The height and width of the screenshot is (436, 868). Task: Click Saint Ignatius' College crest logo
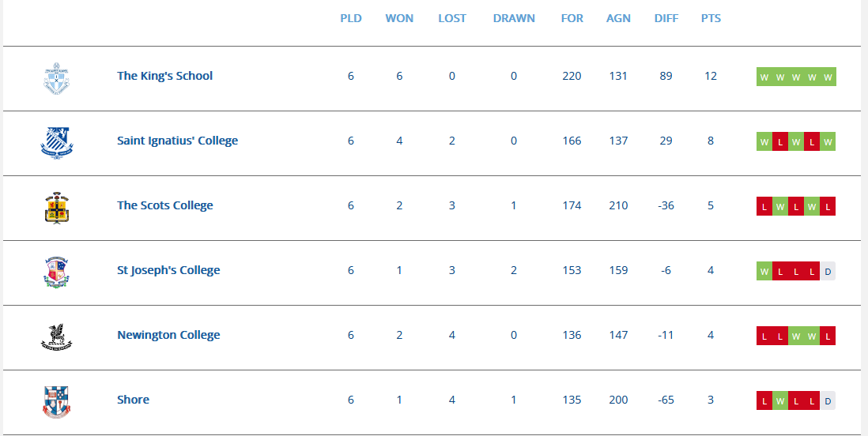(56, 143)
